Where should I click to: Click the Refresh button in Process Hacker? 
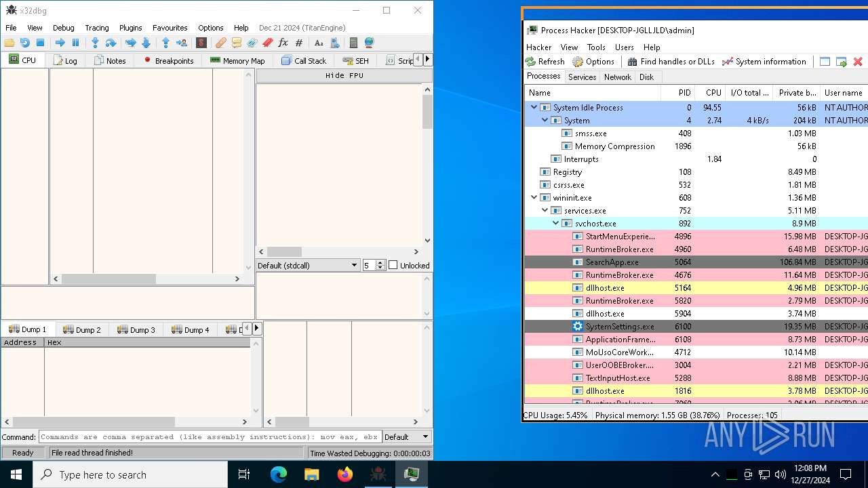pos(545,61)
